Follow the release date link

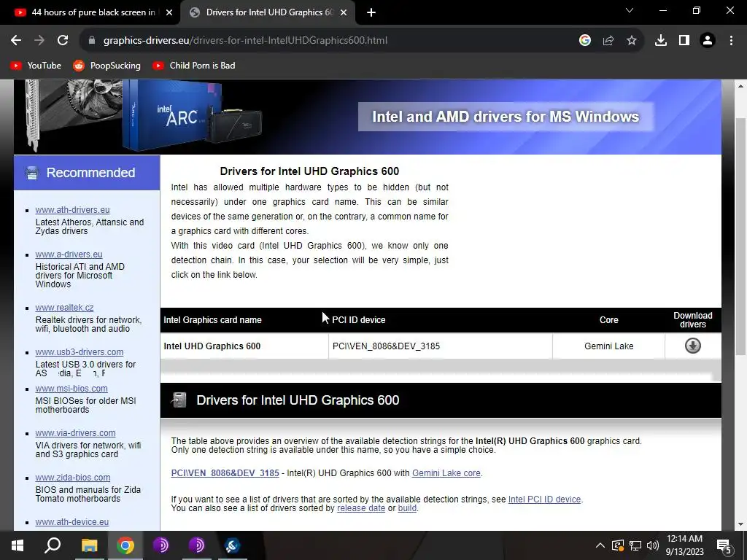point(361,508)
